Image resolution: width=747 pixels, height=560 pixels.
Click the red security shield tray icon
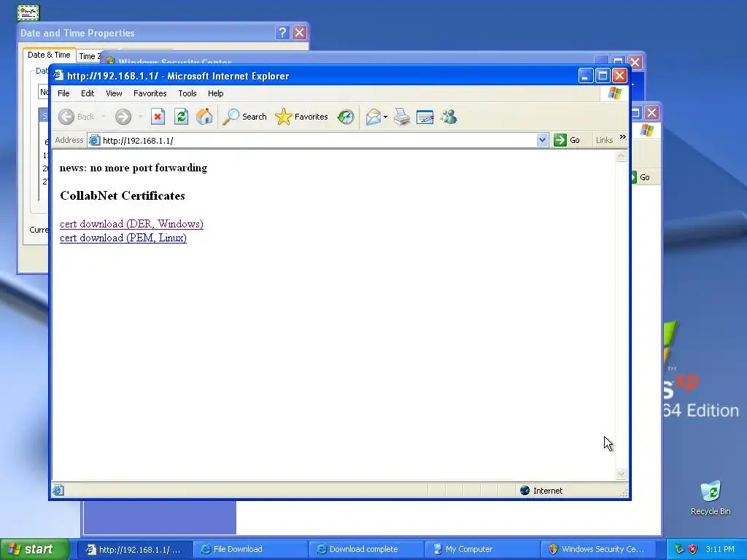693,549
